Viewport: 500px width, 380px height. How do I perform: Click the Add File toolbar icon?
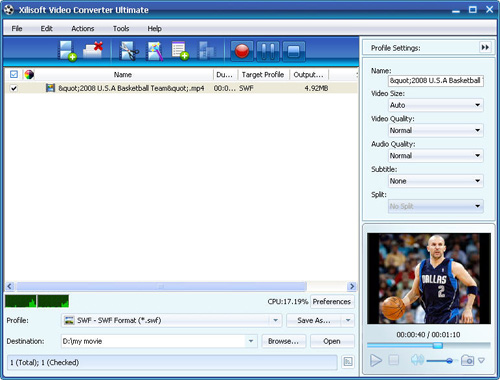coord(67,51)
